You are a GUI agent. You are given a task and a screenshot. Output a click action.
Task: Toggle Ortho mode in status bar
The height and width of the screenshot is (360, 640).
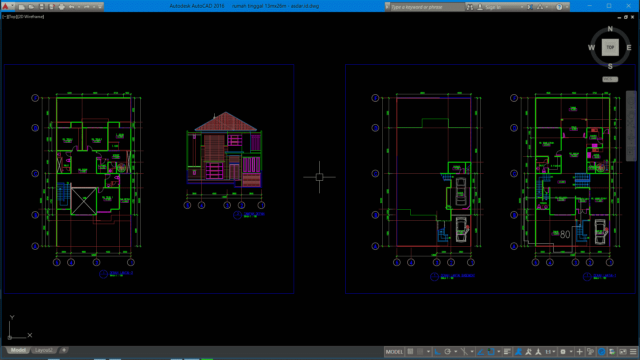pos(437,352)
